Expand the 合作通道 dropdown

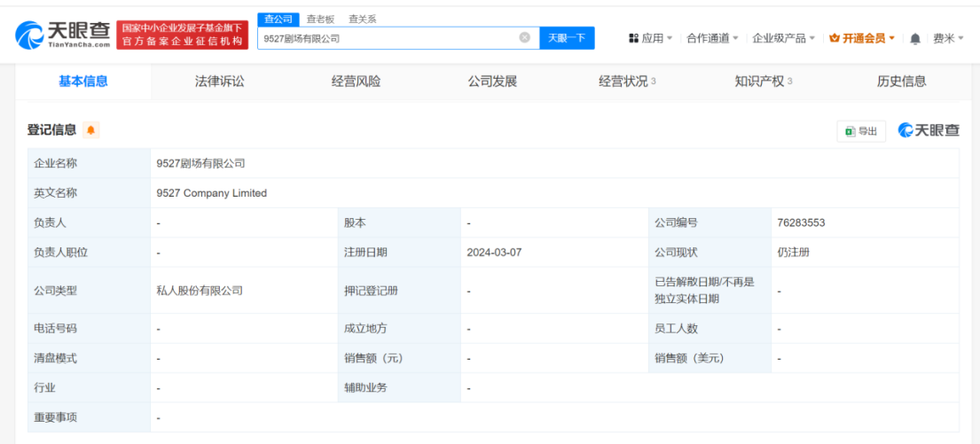coord(712,38)
